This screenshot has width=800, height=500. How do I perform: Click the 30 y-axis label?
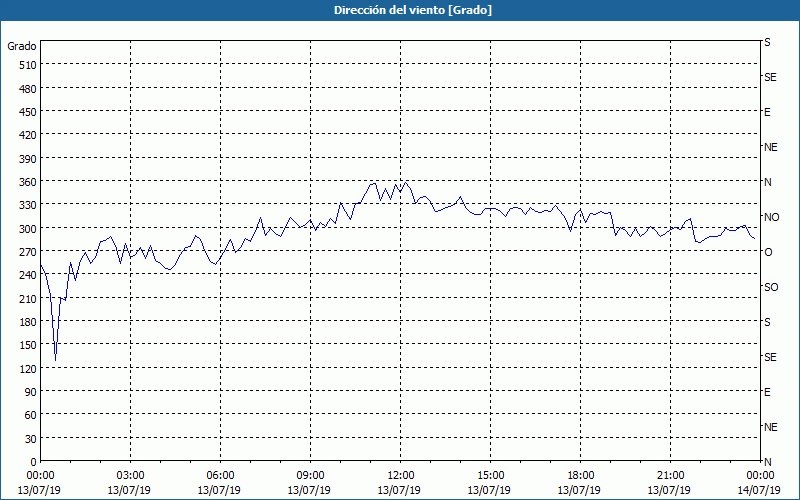click(31, 439)
